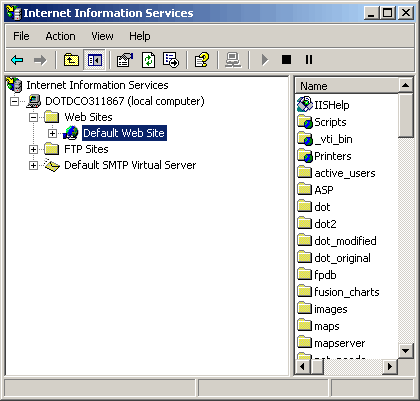This screenshot has width=420, height=401.
Task: Open the File menu
Action: point(21,36)
